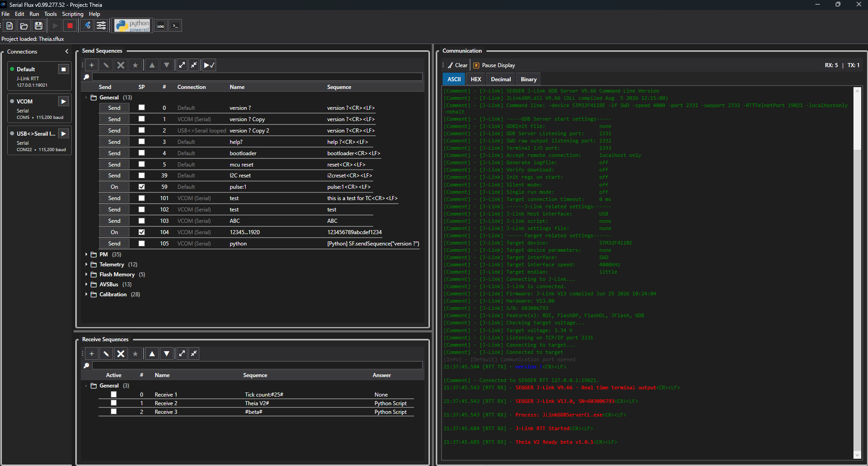This screenshot has width=868, height=466.
Task: Move send sequence down arrow
Action: (167, 65)
